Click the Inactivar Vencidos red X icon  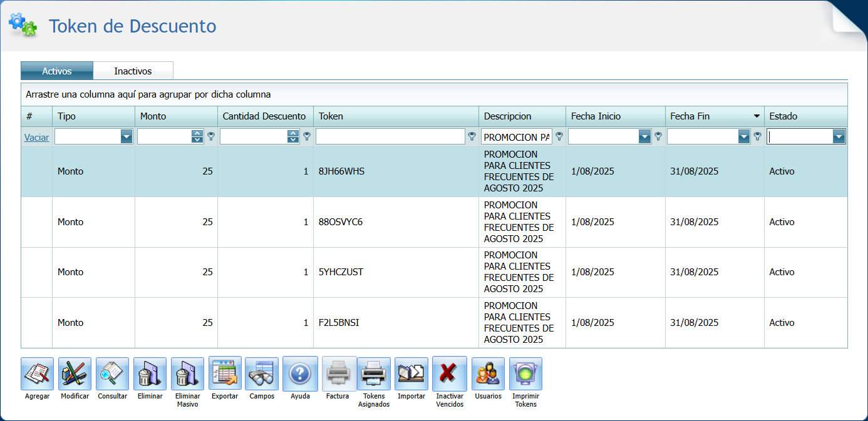449,374
